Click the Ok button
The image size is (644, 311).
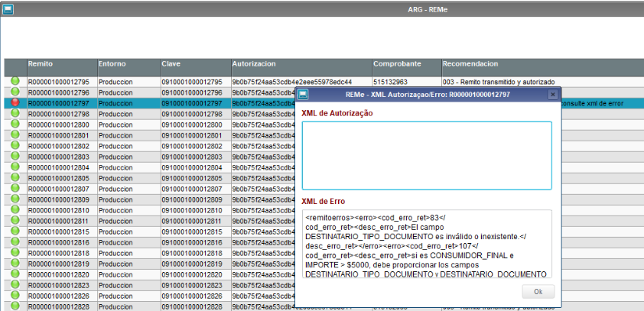(x=538, y=292)
